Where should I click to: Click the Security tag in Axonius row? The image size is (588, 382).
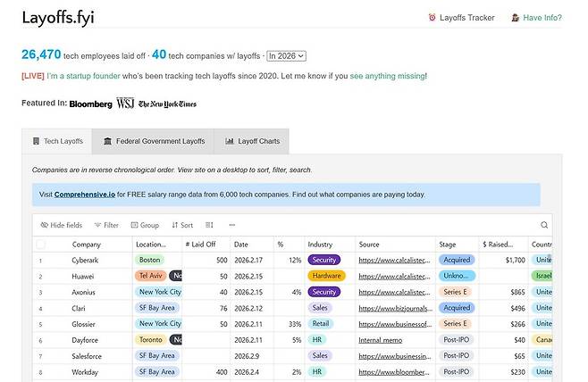pos(324,292)
